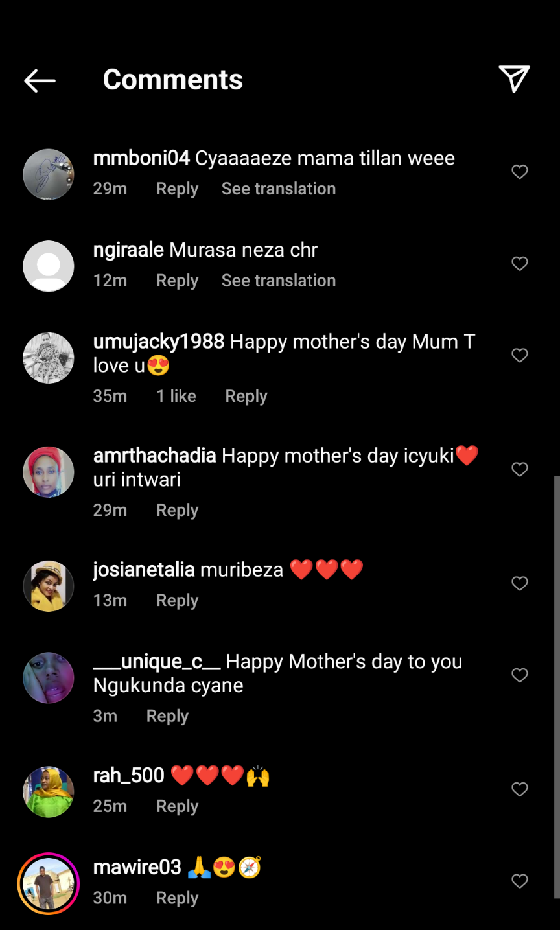Like ngiraale's comment with the heart
The image size is (560, 930).
click(x=520, y=264)
